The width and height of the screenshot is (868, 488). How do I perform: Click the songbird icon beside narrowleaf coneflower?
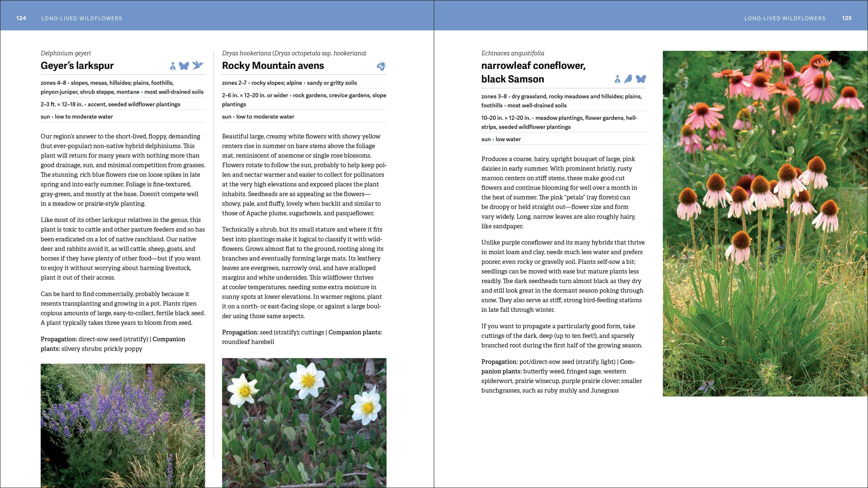coord(628,79)
